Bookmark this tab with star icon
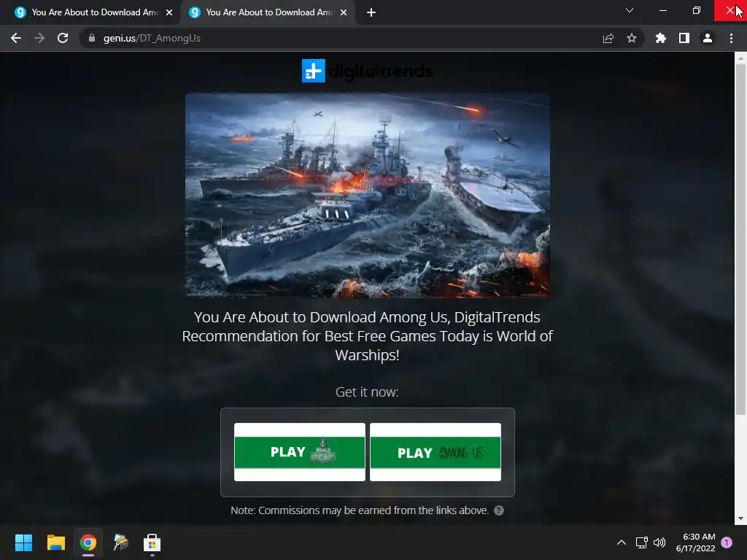The height and width of the screenshot is (560, 747). [x=632, y=38]
